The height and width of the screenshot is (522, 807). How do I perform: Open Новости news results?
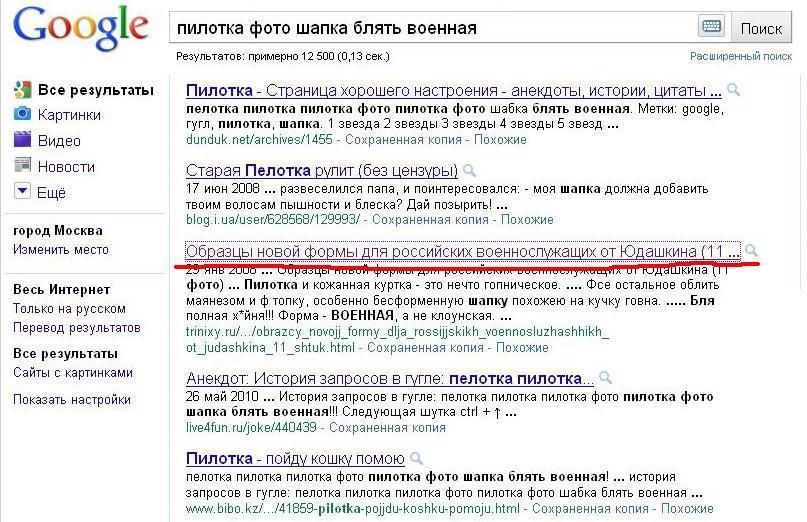point(66,167)
